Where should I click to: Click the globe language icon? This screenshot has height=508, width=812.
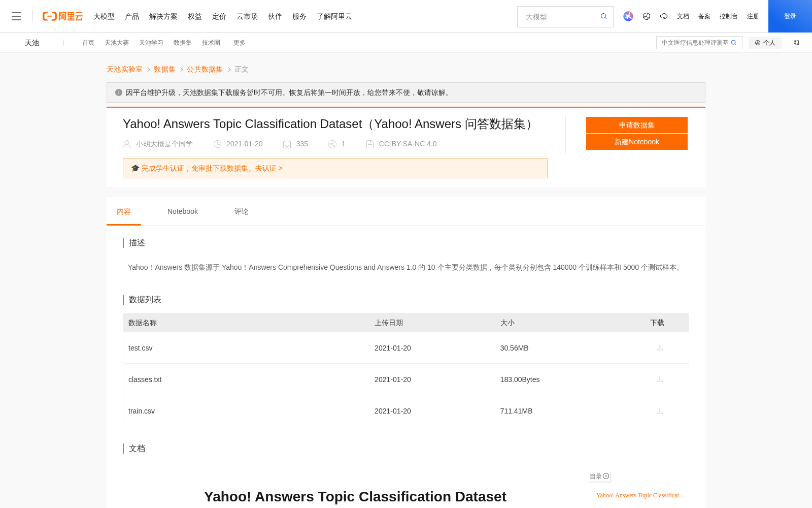coord(647,16)
